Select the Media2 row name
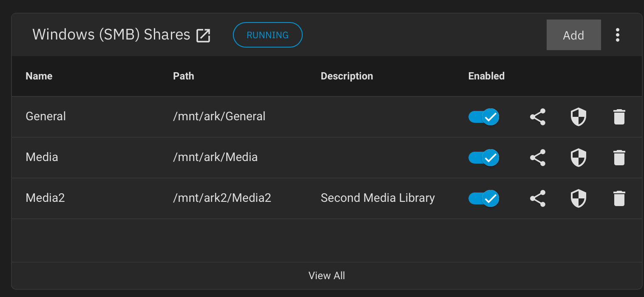 tap(45, 198)
